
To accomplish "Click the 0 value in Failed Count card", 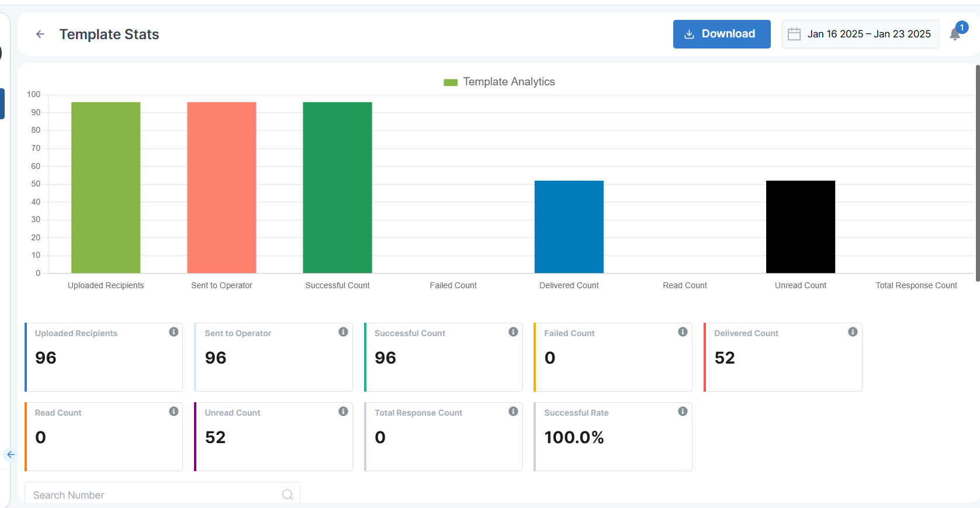I will (550, 358).
